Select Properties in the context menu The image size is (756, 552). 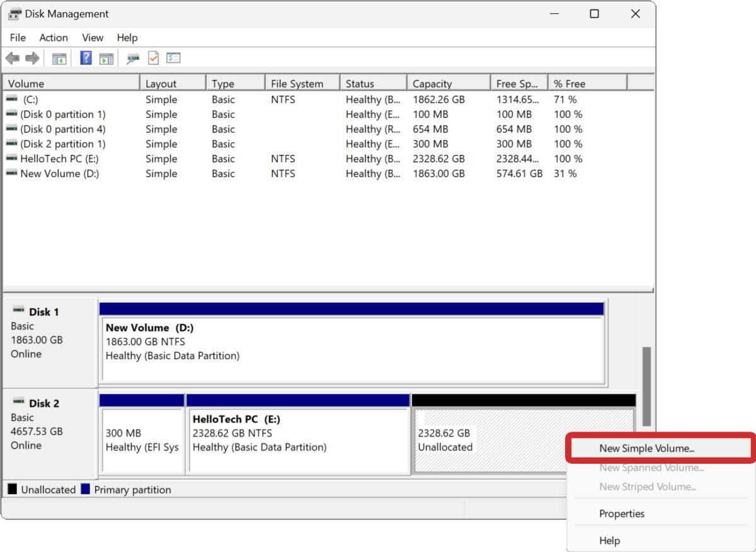coord(621,514)
